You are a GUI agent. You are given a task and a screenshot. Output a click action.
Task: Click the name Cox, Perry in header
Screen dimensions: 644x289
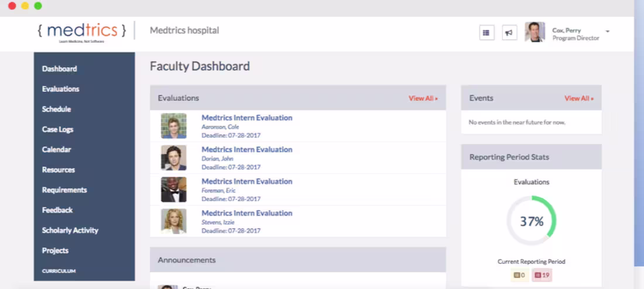coord(566,30)
